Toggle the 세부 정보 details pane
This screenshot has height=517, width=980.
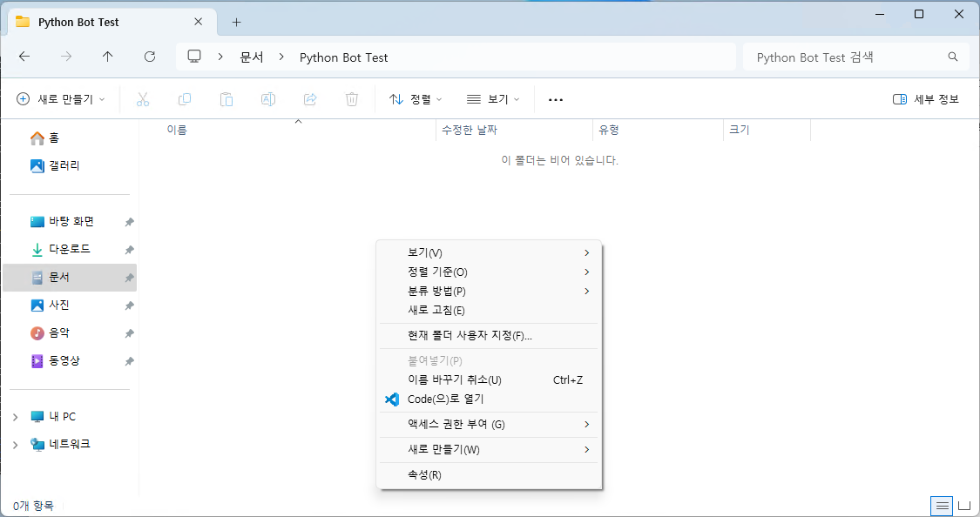pyautogui.click(x=926, y=99)
